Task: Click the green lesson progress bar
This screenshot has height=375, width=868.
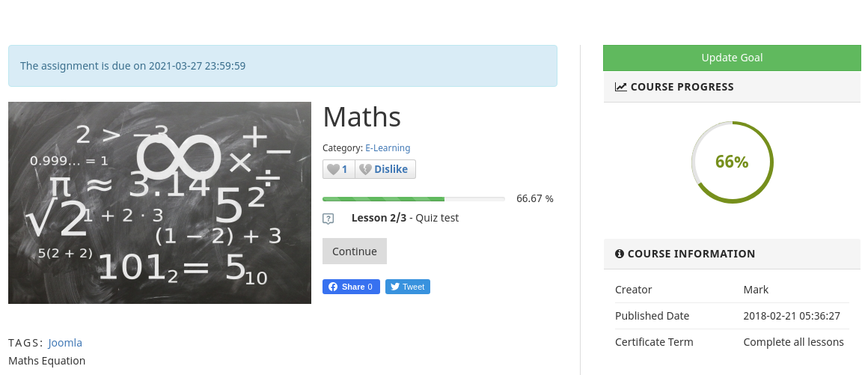Action: point(414,199)
